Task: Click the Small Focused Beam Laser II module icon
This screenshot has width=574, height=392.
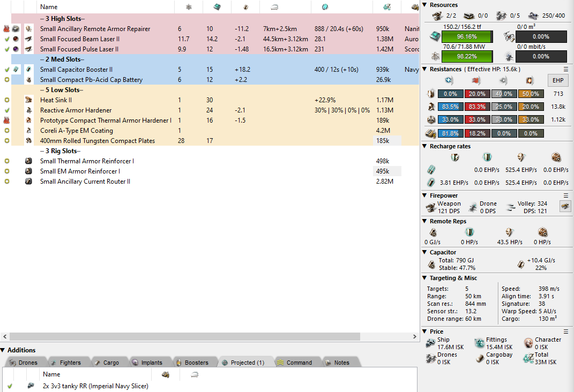Action: (x=29, y=39)
